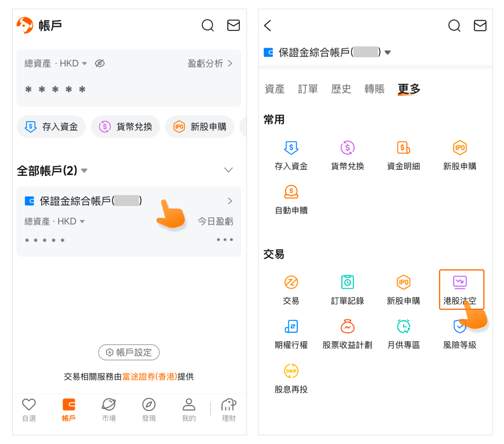Image resolution: width=504 pixels, height=444 pixels.
Task: Open 自動申贖 auto subscription icon
Action: click(291, 192)
